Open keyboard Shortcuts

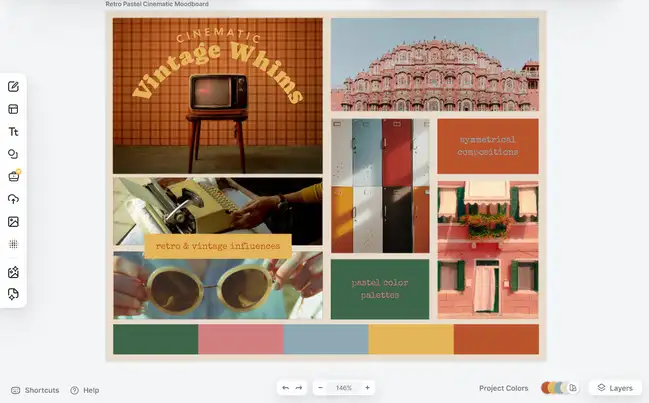(35, 390)
